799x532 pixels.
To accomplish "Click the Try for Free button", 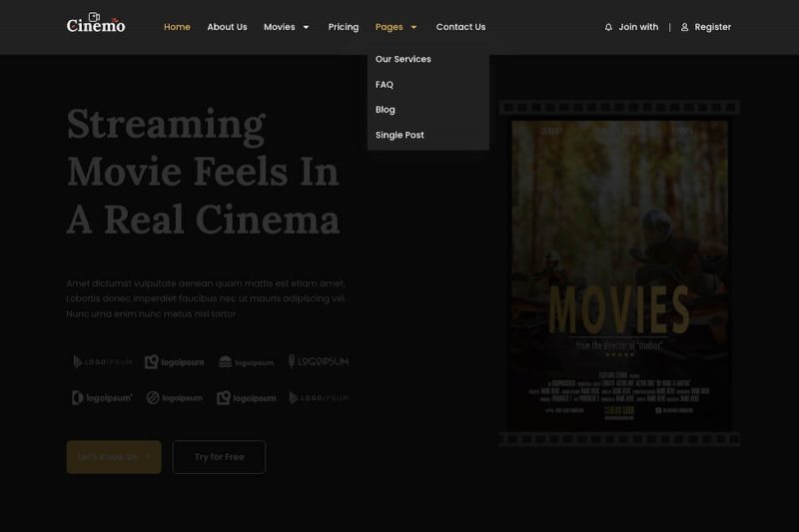I will tap(219, 457).
